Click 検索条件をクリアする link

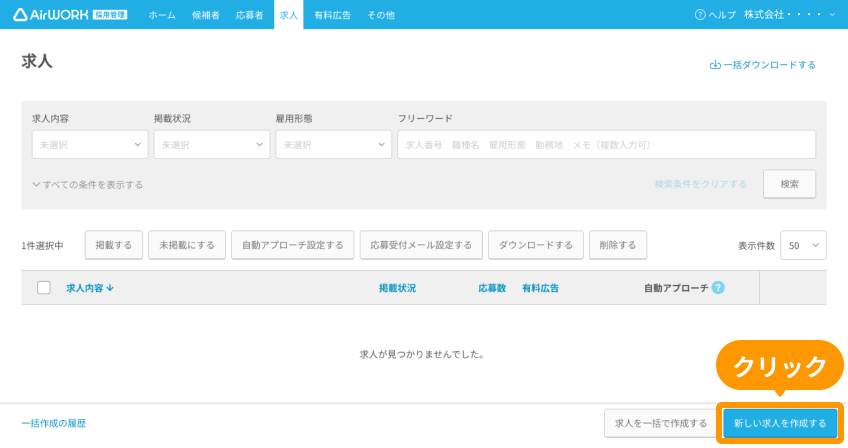tap(700, 184)
